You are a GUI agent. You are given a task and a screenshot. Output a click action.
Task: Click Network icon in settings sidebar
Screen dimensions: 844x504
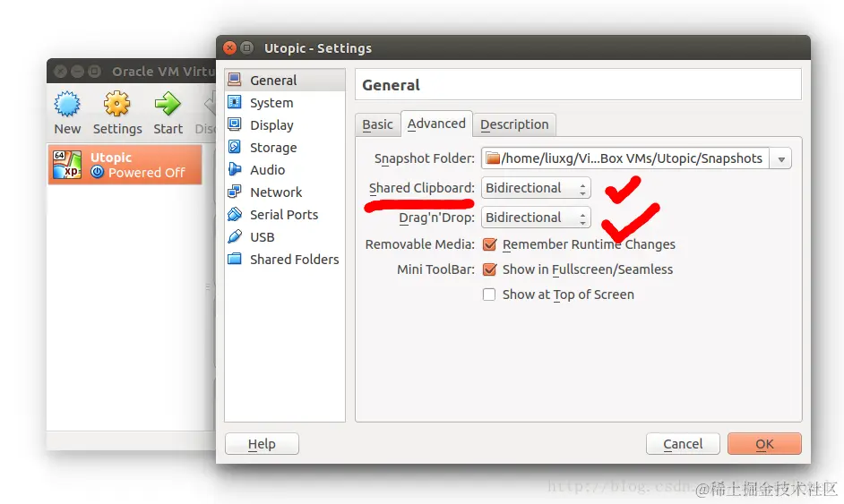(x=234, y=192)
